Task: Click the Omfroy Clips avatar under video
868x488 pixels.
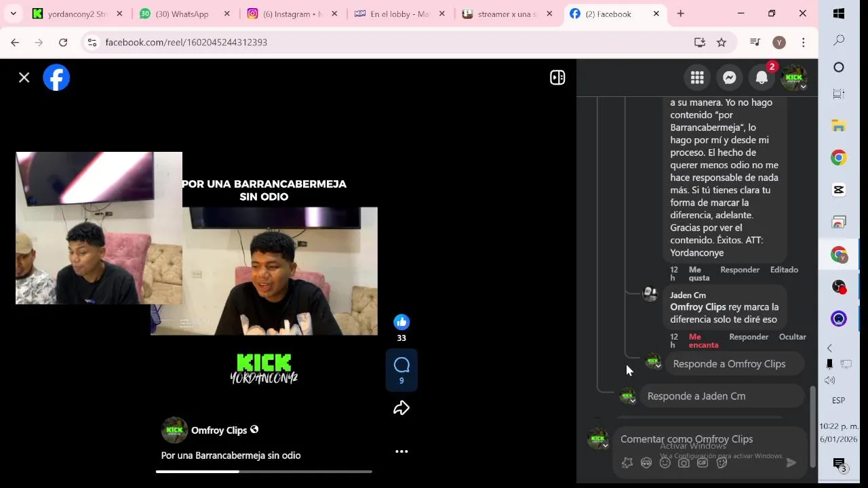Action: (174, 430)
